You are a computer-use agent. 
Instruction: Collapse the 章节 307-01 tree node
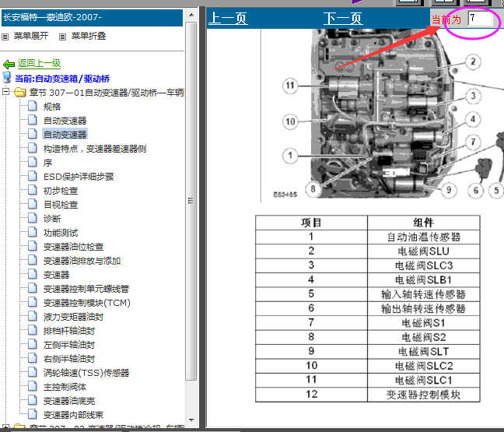tap(5, 92)
